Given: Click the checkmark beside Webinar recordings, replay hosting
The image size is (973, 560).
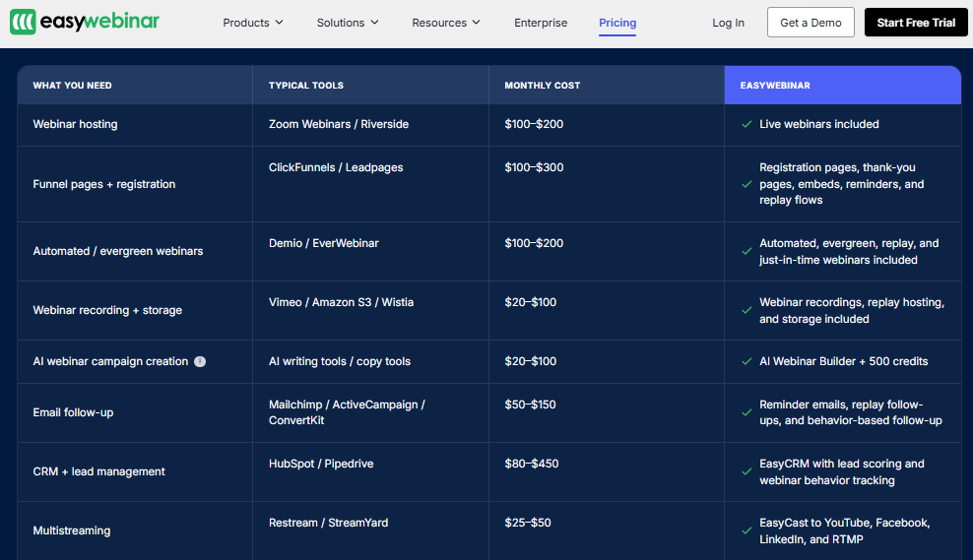Looking at the screenshot, I should 746,310.
